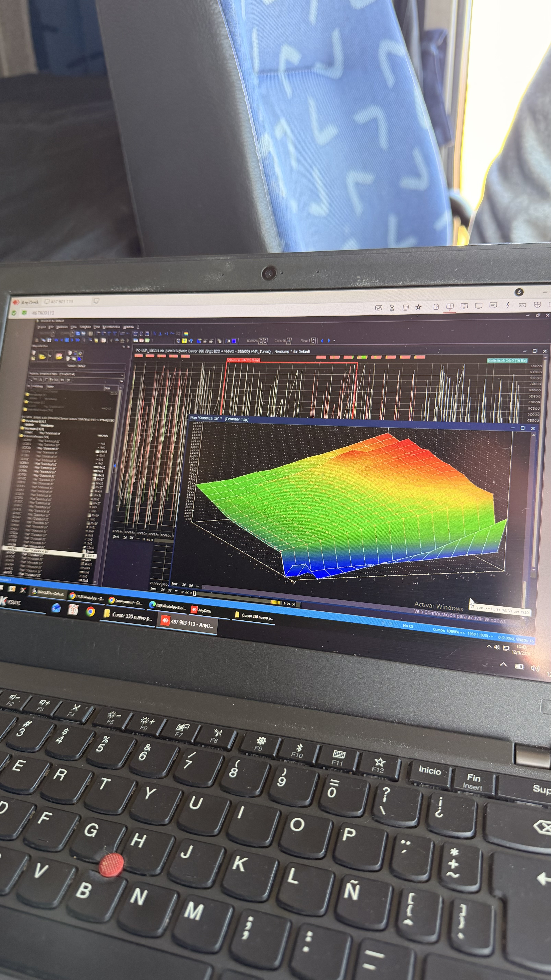Open the 487 903 113 AnyDesk taskbar window
The height and width of the screenshot is (980, 551).
pyautogui.click(x=187, y=623)
